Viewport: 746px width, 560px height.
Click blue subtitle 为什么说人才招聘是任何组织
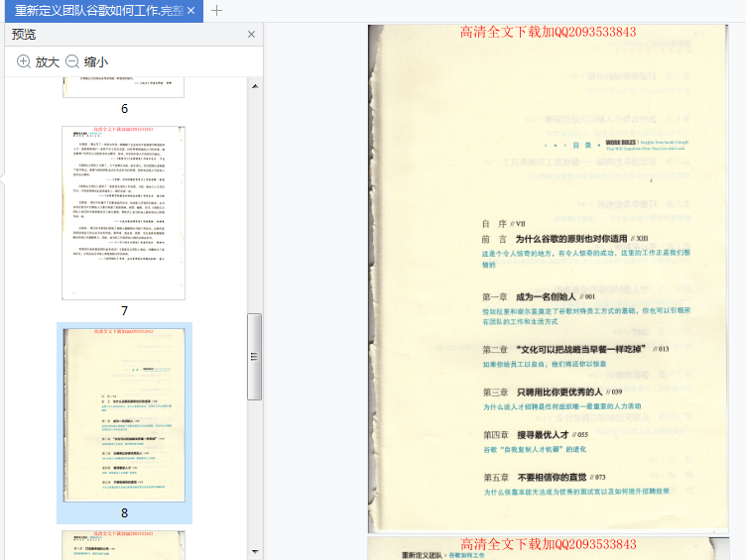coord(561,406)
